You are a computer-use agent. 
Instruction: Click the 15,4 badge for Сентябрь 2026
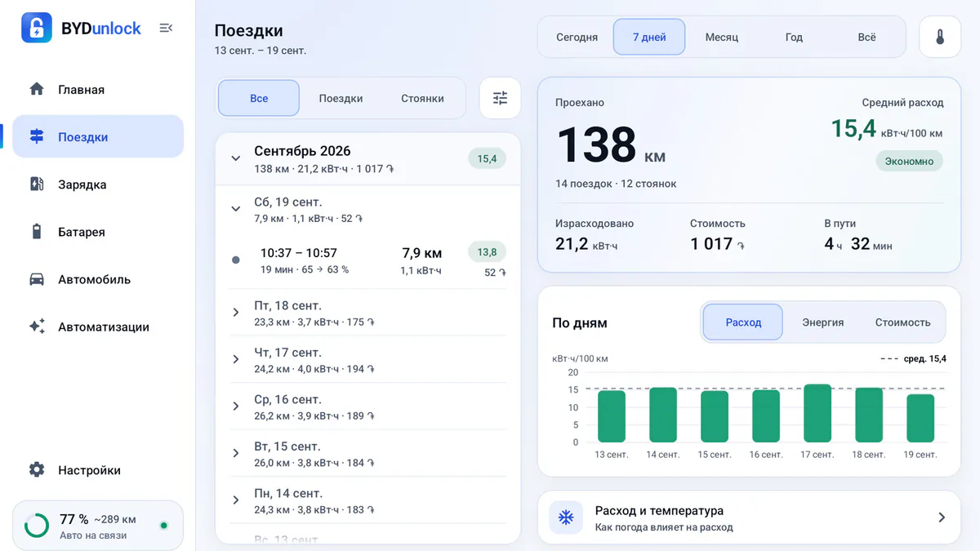pos(487,158)
